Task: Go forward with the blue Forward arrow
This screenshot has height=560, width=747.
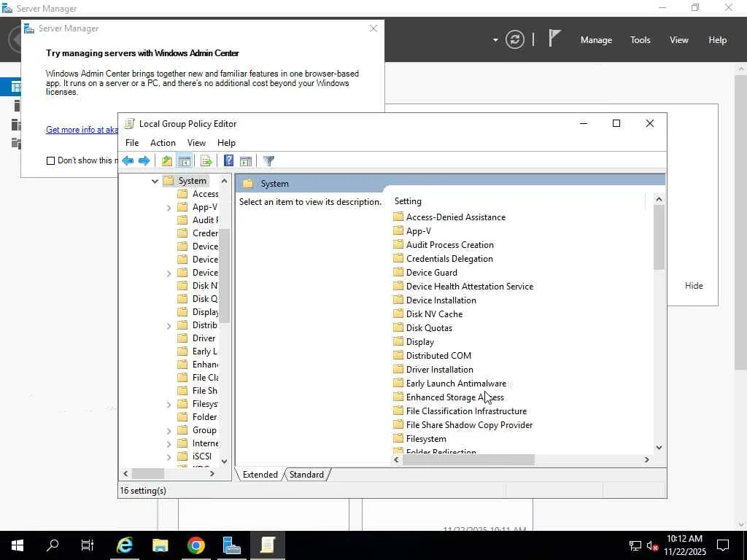Action: click(x=144, y=161)
